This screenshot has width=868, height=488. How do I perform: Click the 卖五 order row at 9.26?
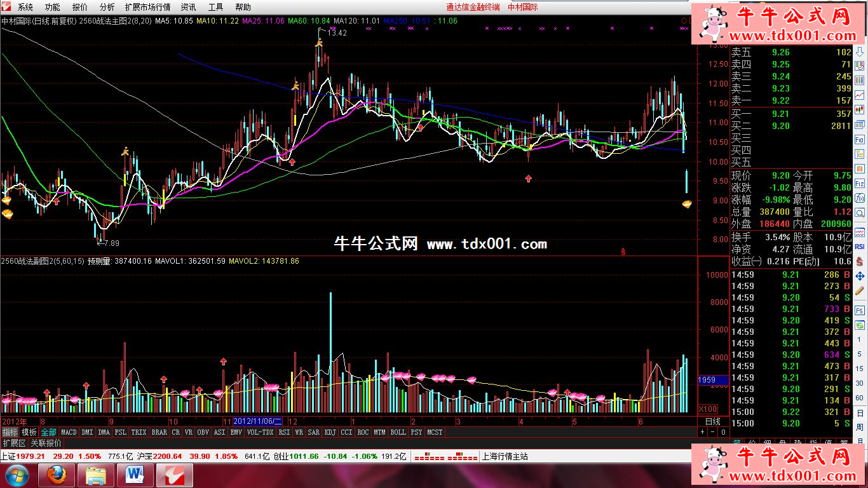coord(791,53)
